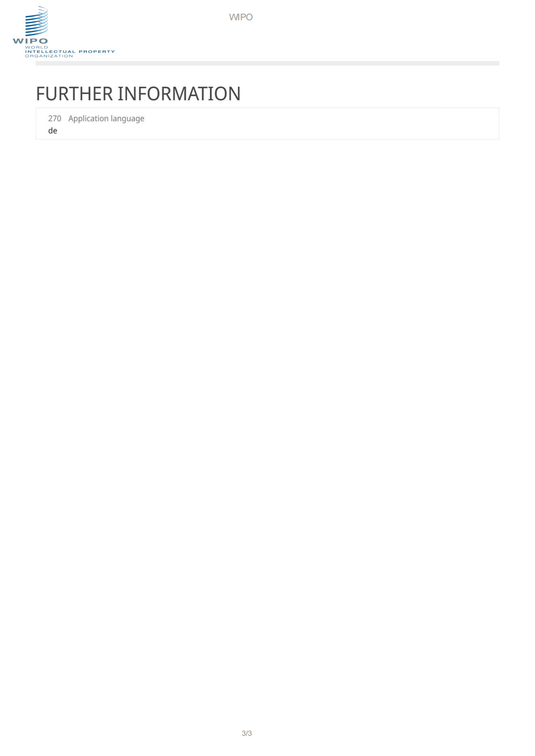Image resolution: width=535 pixels, height=756 pixels.
Task: Select the language value de
Action: 53,131
